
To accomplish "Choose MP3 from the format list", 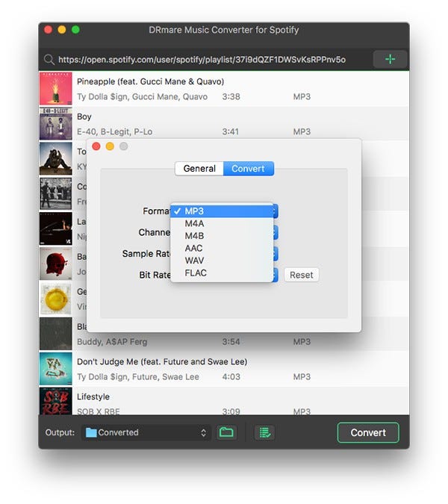I will click(222, 211).
